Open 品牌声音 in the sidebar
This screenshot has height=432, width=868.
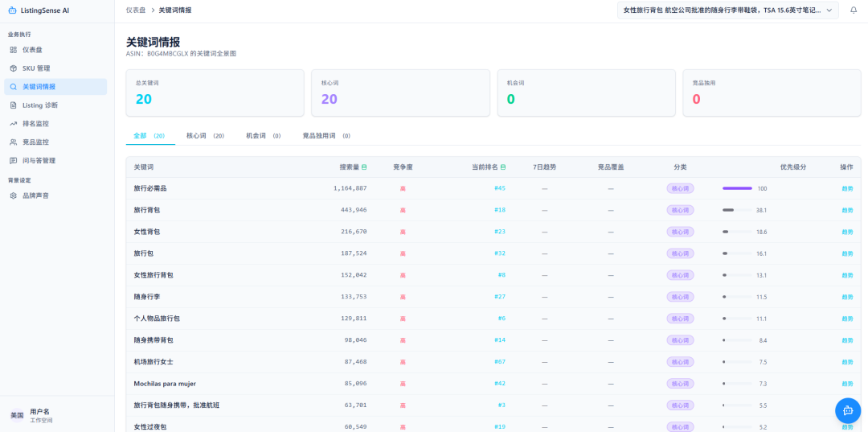tap(55, 195)
